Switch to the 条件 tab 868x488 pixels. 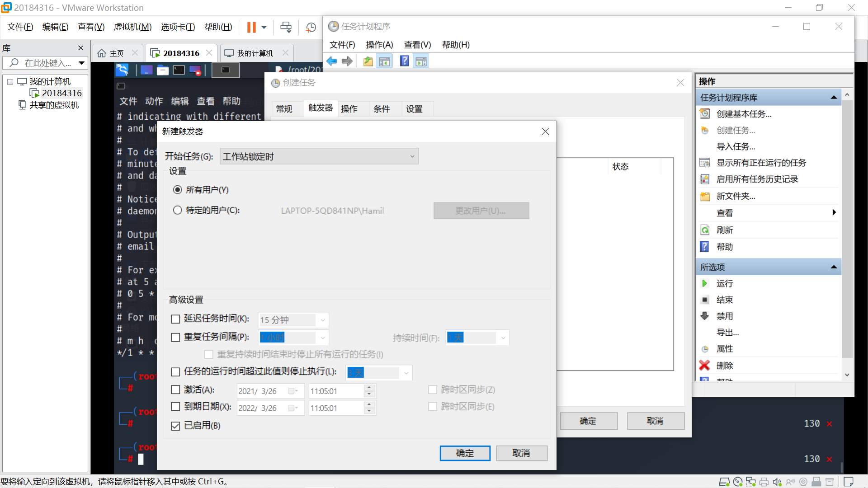pyautogui.click(x=382, y=109)
